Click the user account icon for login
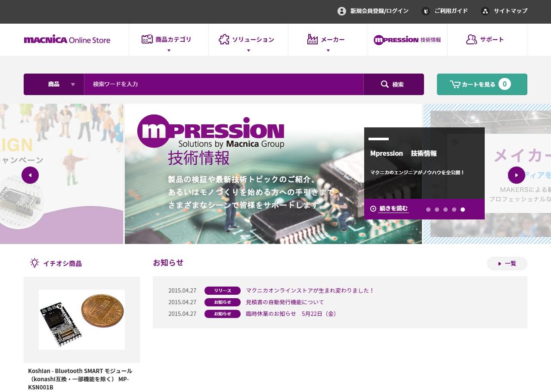The height and width of the screenshot is (392, 551). tap(342, 11)
